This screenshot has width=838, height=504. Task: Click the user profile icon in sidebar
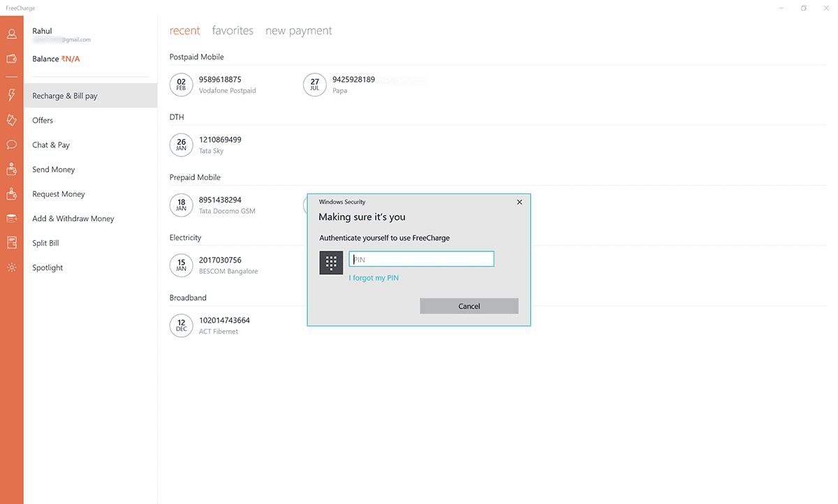11,34
